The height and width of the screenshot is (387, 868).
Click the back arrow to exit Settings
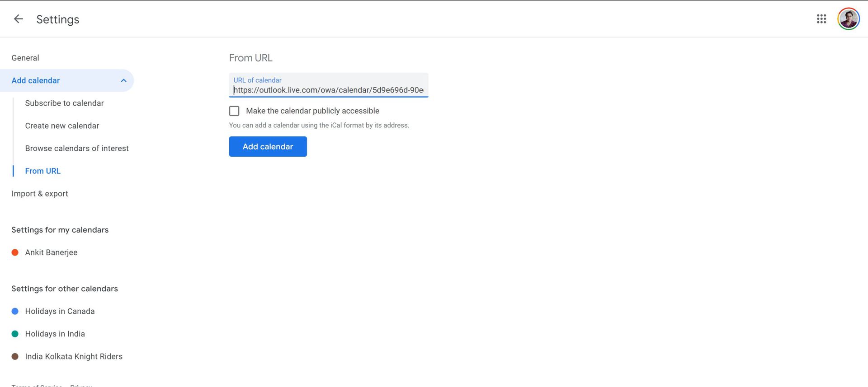point(18,19)
